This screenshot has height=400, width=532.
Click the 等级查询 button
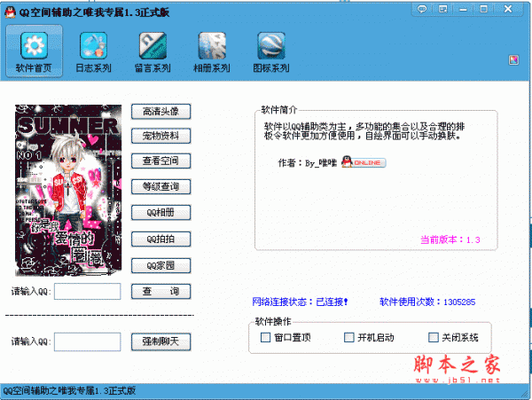coord(160,186)
